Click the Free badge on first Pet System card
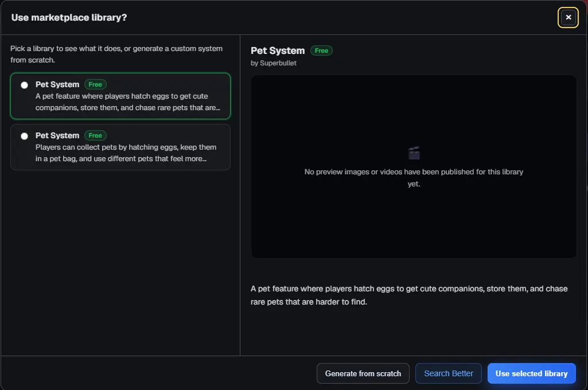This screenshot has width=588, height=390. pos(95,84)
